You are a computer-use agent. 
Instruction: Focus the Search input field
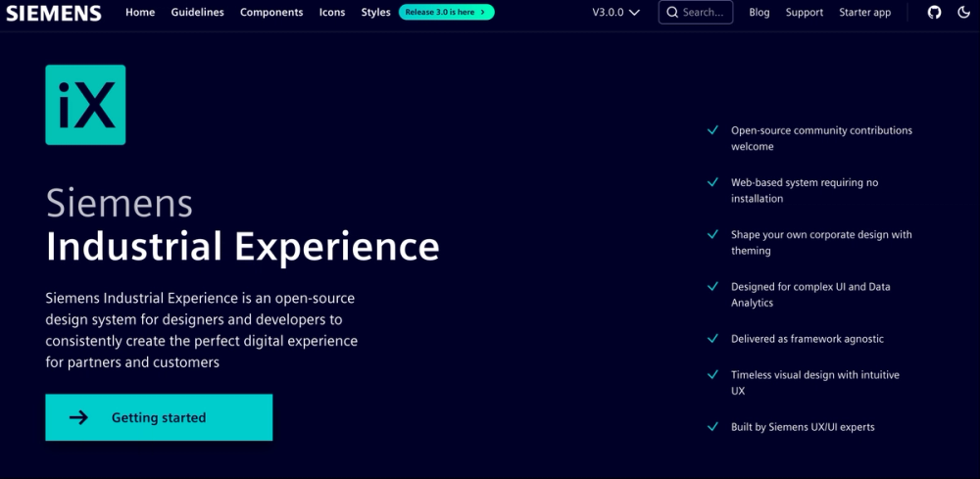(696, 12)
